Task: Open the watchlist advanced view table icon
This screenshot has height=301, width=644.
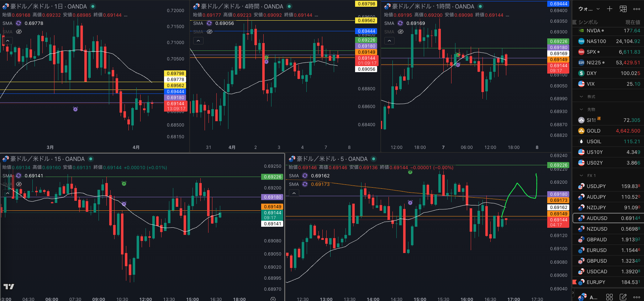Action: (x=623, y=9)
